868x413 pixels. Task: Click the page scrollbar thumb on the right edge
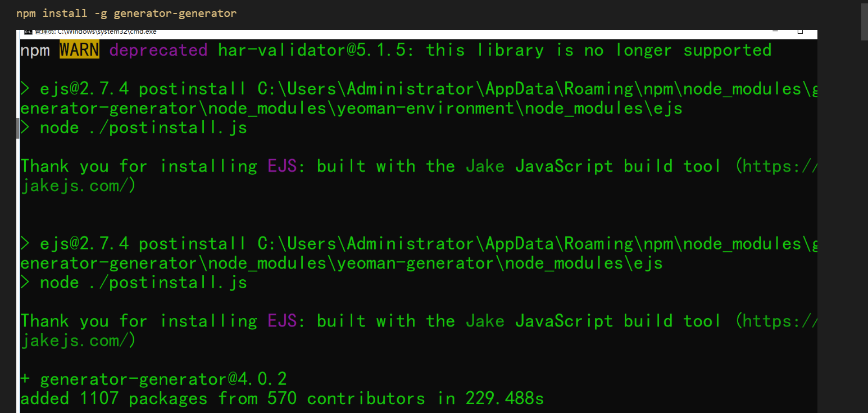pos(865,22)
